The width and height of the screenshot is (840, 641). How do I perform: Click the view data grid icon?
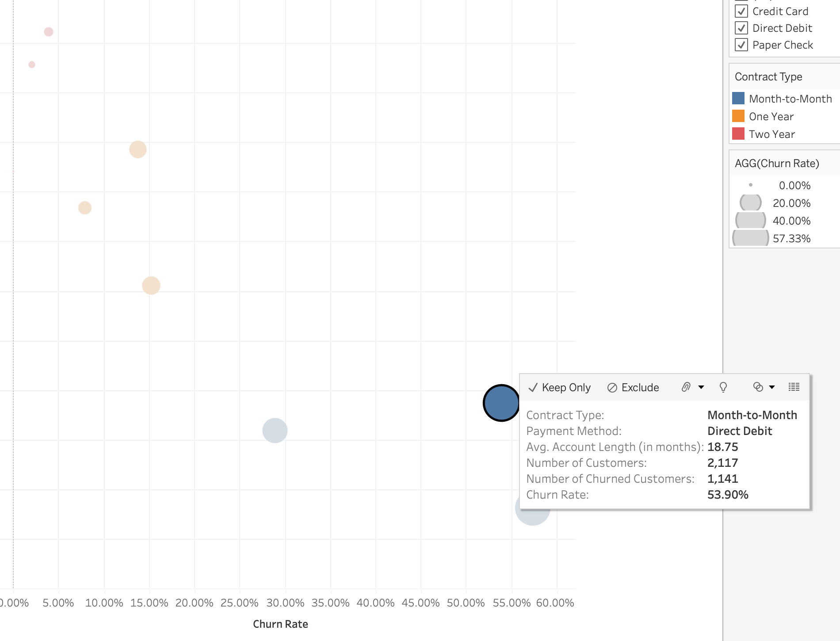[x=794, y=387]
